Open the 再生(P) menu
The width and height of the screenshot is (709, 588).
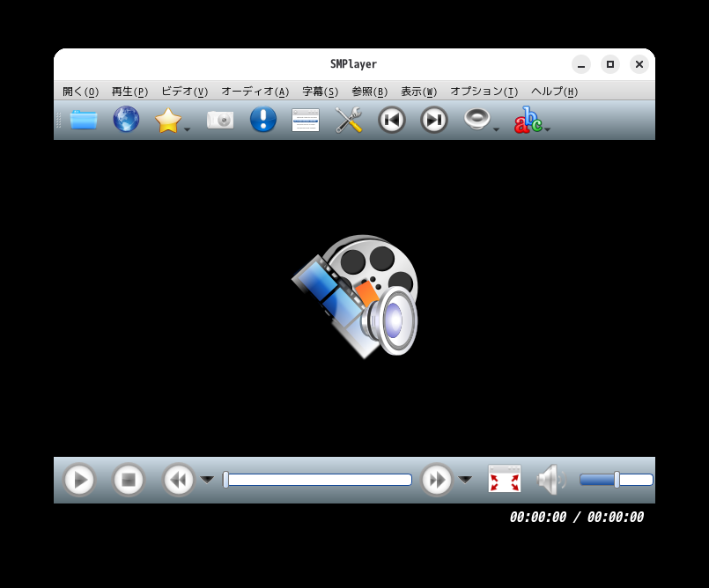129,92
